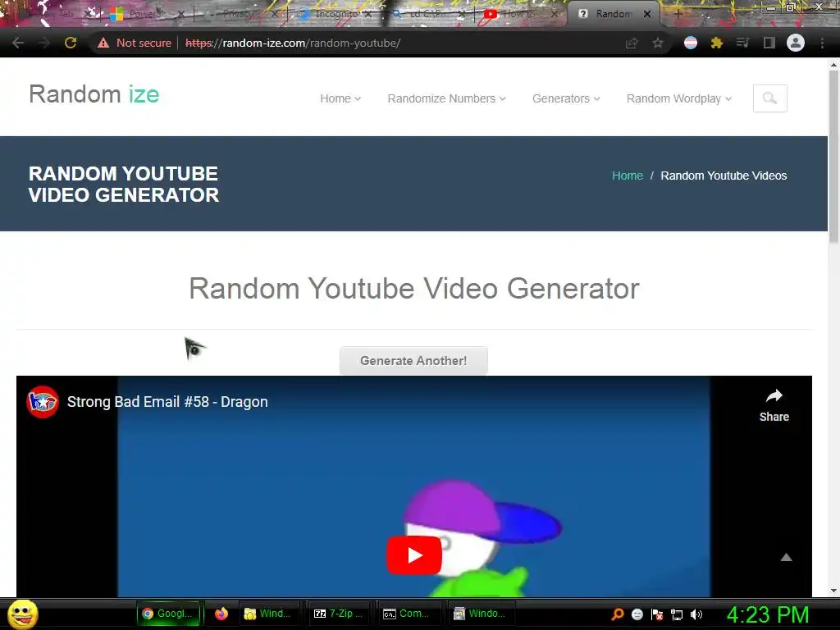Open the Homestar Runner channel avatar
This screenshot has width=840, height=630.
[43, 402]
